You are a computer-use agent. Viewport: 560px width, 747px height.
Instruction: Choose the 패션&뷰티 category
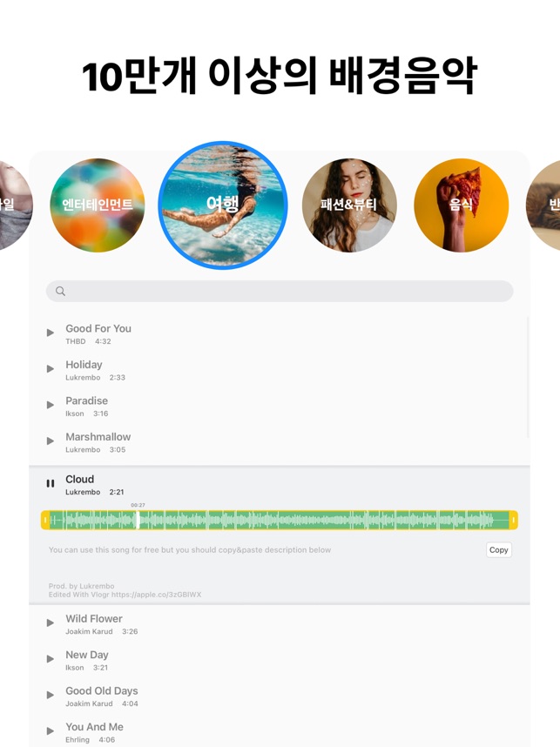(x=349, y=205)
